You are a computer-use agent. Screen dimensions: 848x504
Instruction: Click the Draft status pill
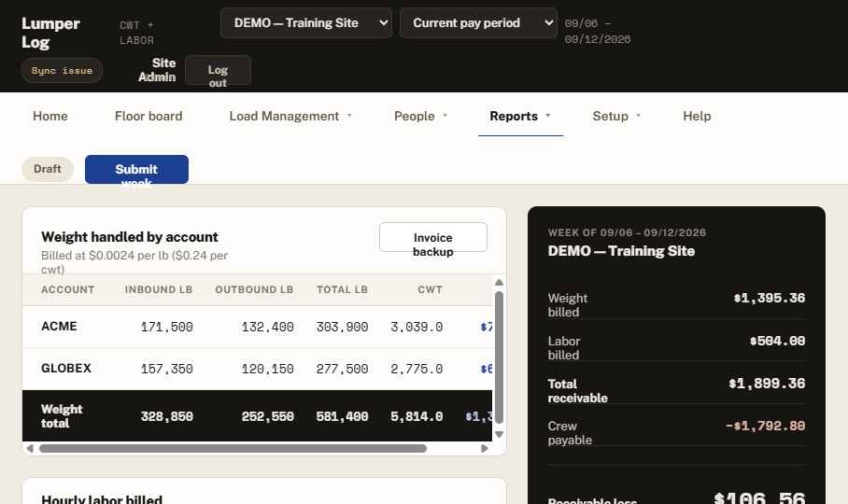coord(48,169)
